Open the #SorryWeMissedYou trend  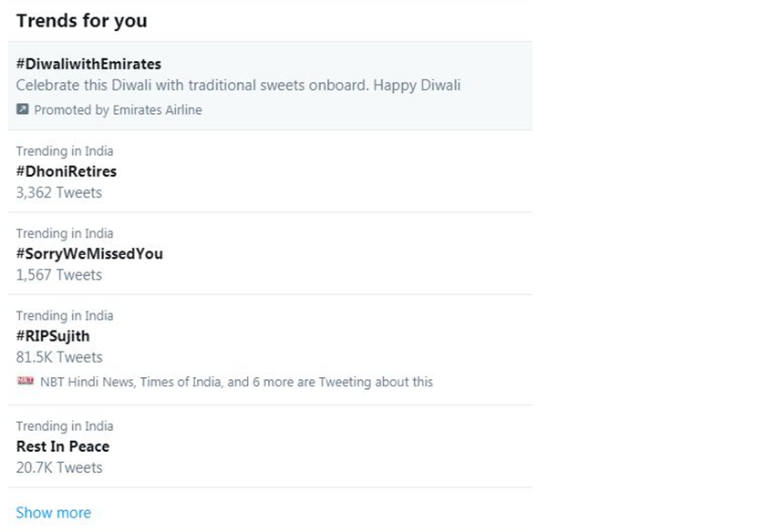coord(89,253)
